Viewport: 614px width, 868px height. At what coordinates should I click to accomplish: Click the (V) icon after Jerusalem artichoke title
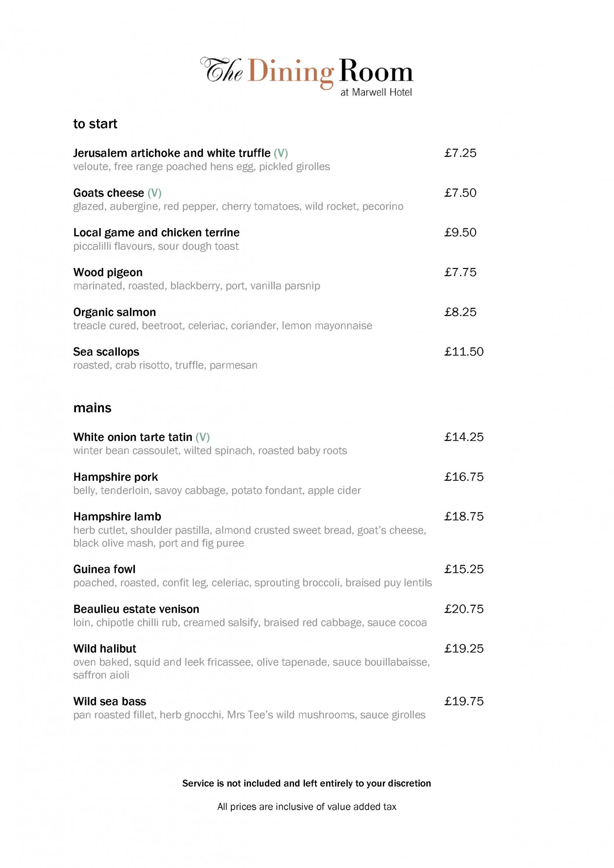click(x=281, y=153)
